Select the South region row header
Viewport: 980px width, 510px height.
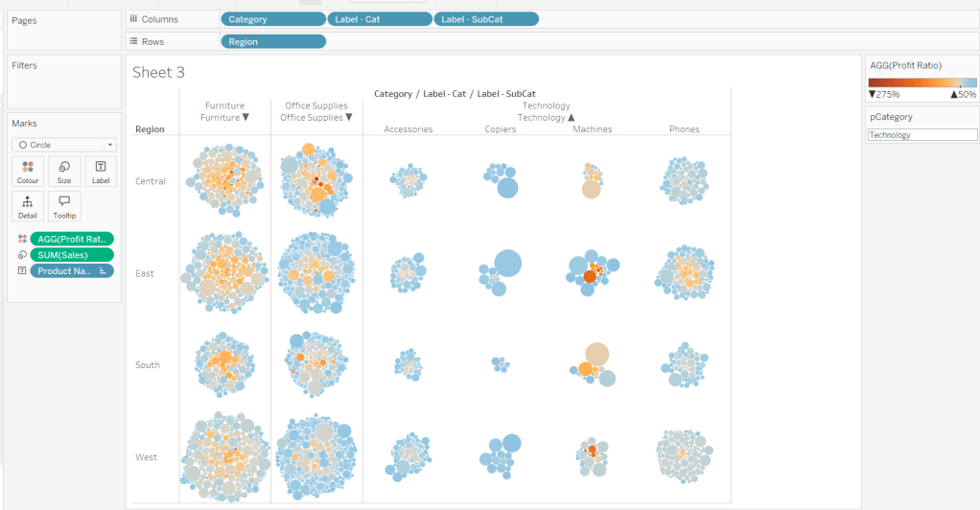coord(149,365)
